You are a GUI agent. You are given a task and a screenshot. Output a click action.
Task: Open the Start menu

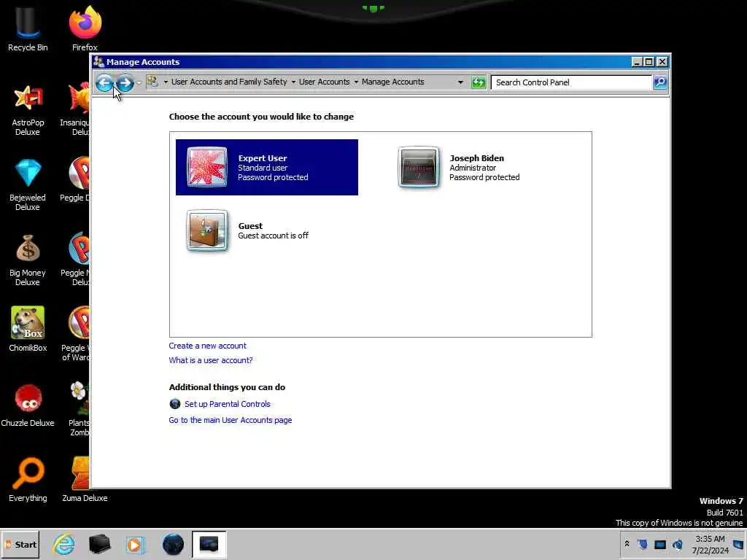pos(20,544)
